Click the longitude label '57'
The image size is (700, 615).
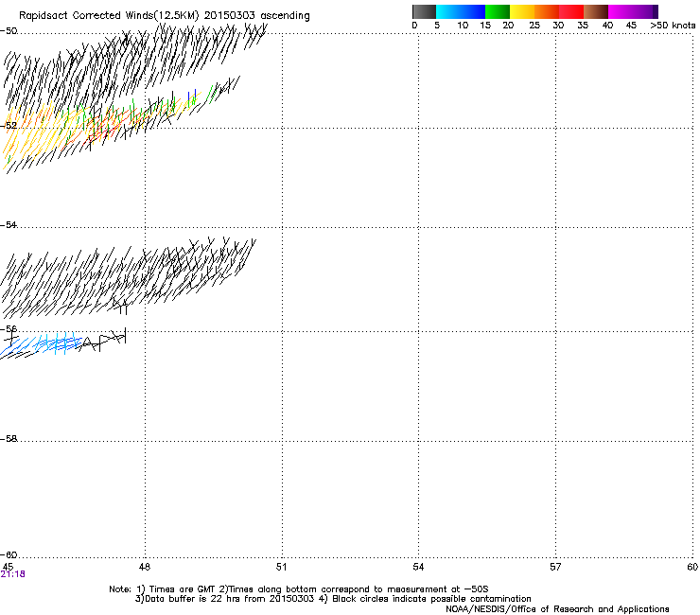[555, 567]
